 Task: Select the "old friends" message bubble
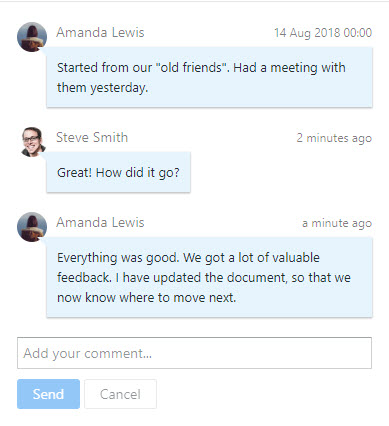tap(209, 77)
